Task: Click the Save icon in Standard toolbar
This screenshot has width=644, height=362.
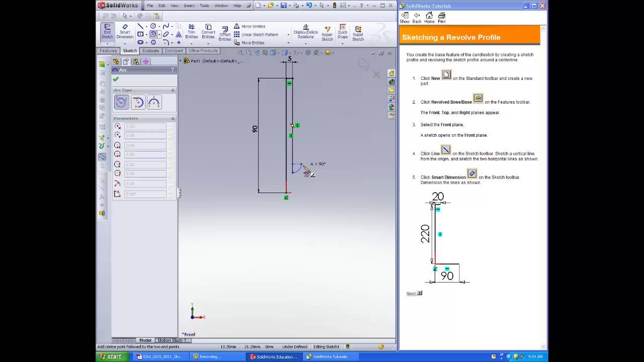Action: pos(283,6)
